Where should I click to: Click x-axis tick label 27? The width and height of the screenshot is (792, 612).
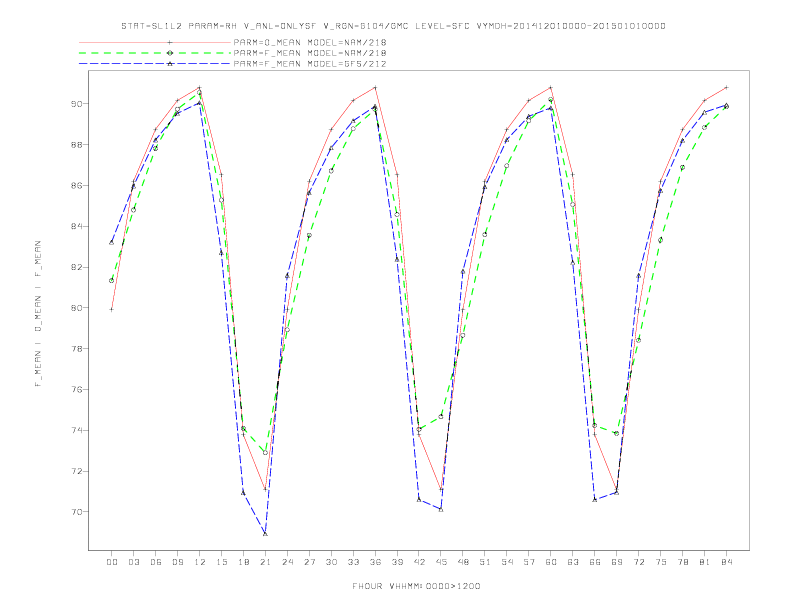(309, 562)
